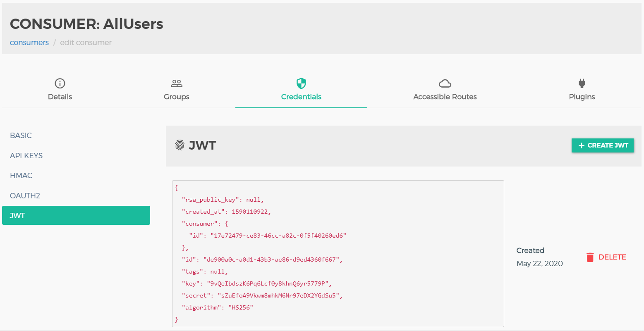This screenshot has width=644, height=331.
Task: Click the Accessible Routes cloud icon
Action: (x=445, y=83)
